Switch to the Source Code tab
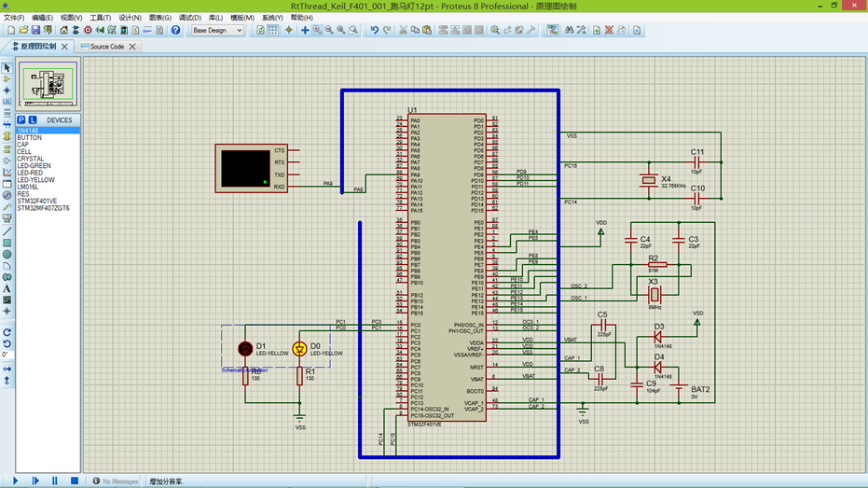This screenshot has width=868, height=488. coord(106,47)
